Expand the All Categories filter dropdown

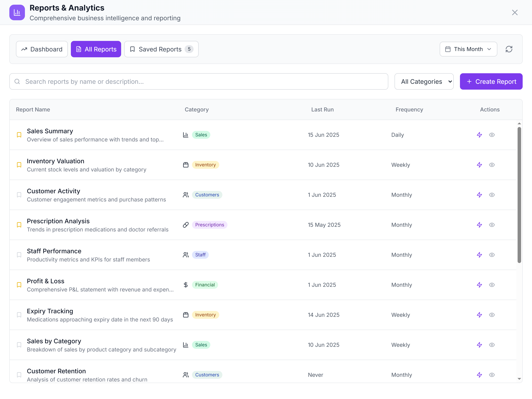pos(424,82)
